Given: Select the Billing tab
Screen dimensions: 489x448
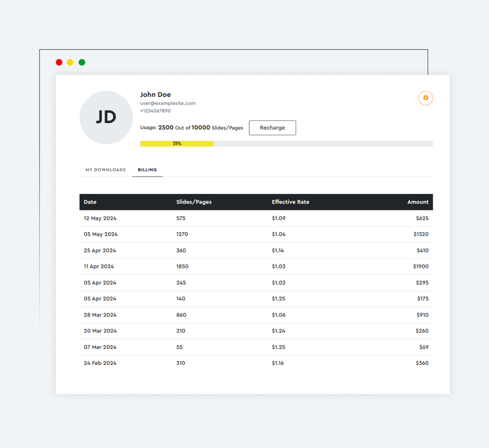Looking at the screenshot, I should click(147, 170).
